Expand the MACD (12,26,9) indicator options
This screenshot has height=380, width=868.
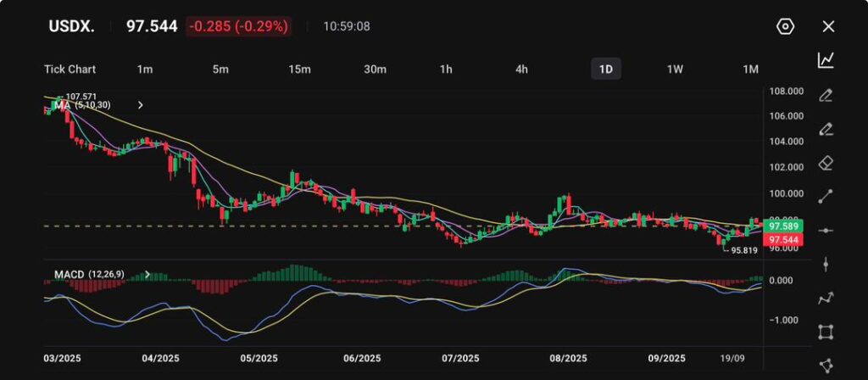point(148,275)
